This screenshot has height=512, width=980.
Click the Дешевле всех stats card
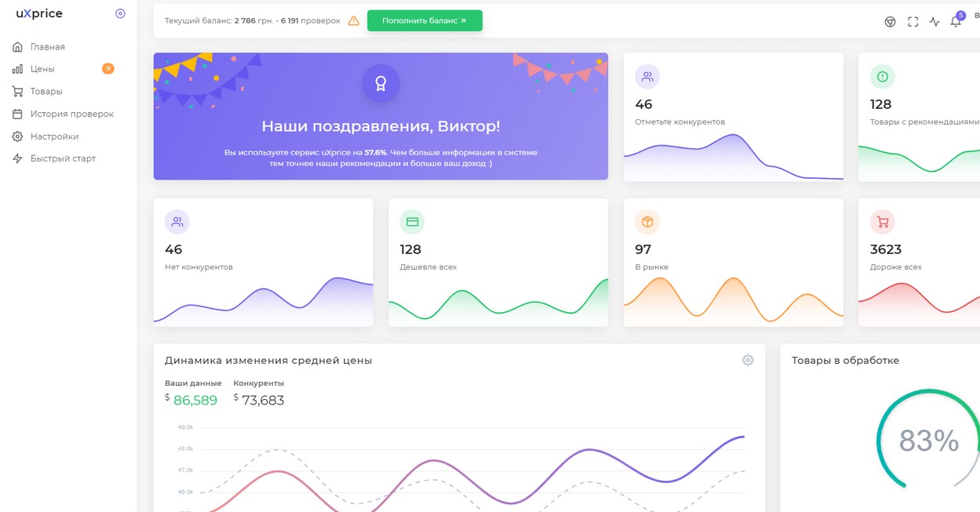click(497, 262)
